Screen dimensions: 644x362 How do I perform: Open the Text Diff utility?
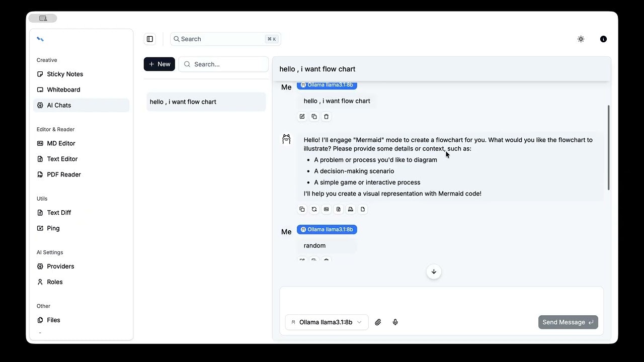tap(81, 213)
